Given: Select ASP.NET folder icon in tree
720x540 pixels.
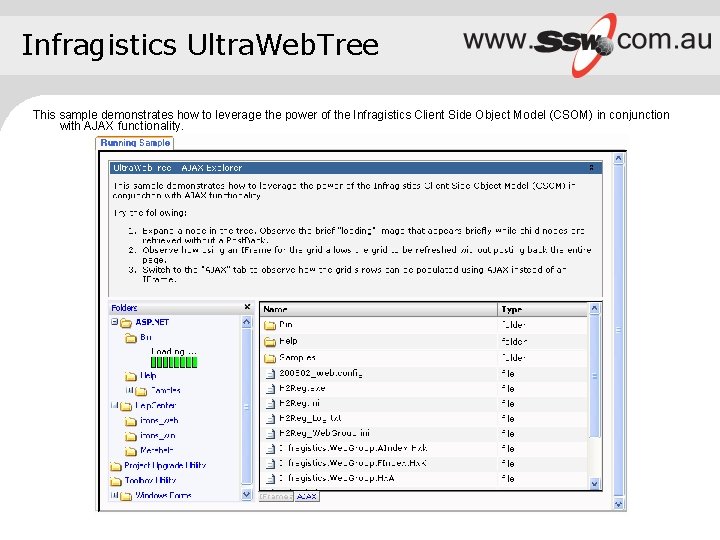Looking at the screenshot, I should [x=126, y=323].
